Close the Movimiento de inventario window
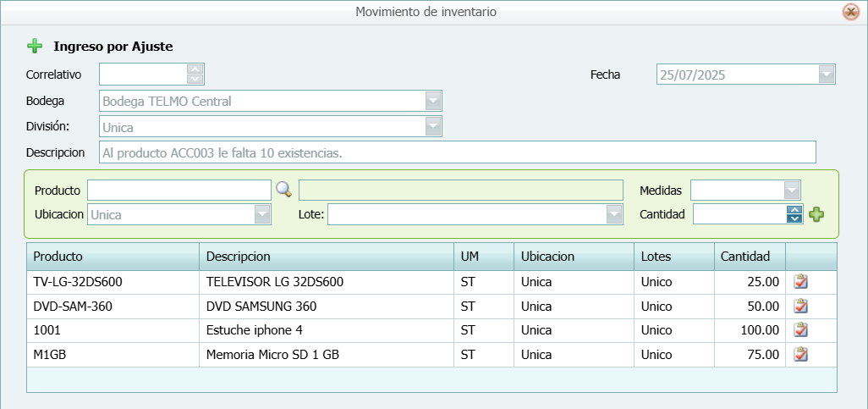The height and width of the screenshot is (409, 868). pyautogui.click(x=850, y=12)
